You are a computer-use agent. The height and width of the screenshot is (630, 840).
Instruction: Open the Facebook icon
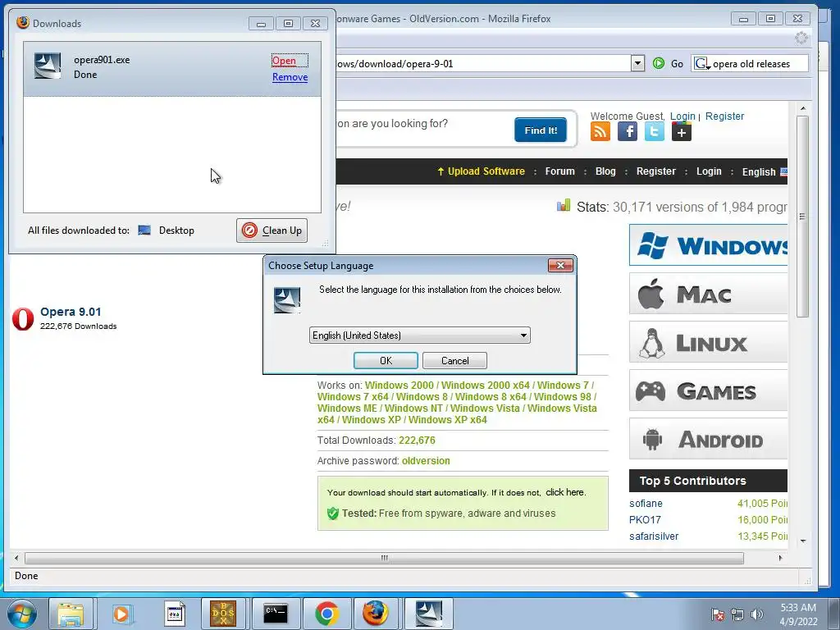(x=628, y=131)
